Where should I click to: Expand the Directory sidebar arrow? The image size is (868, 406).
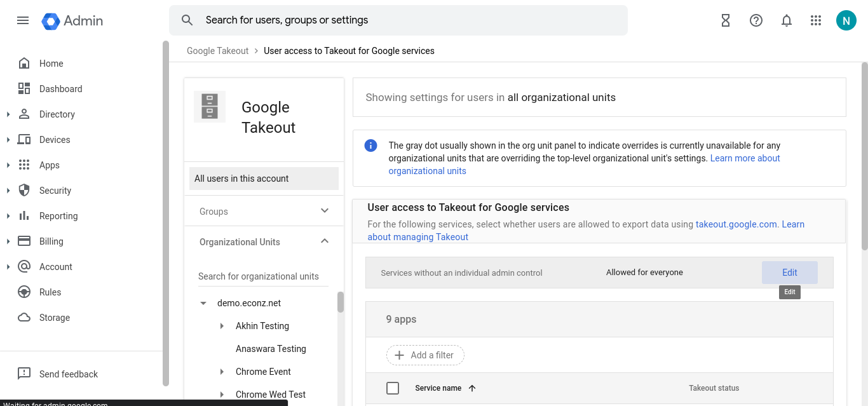coord(8,114)
